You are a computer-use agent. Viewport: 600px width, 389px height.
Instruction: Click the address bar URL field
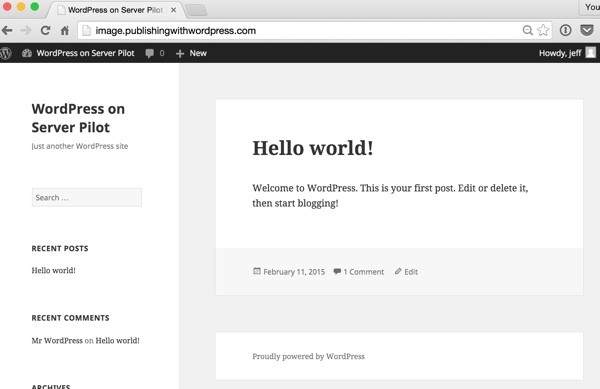click(315, 31)
